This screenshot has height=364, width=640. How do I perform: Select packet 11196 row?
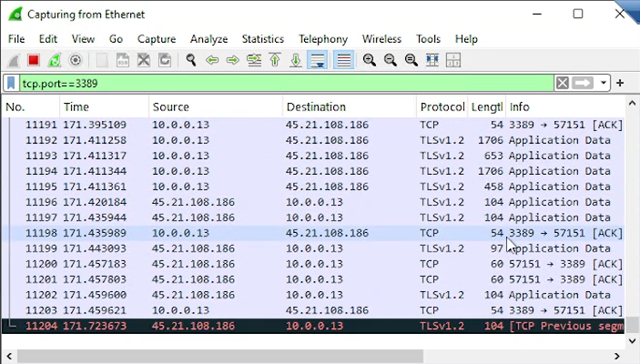[313, 202]
